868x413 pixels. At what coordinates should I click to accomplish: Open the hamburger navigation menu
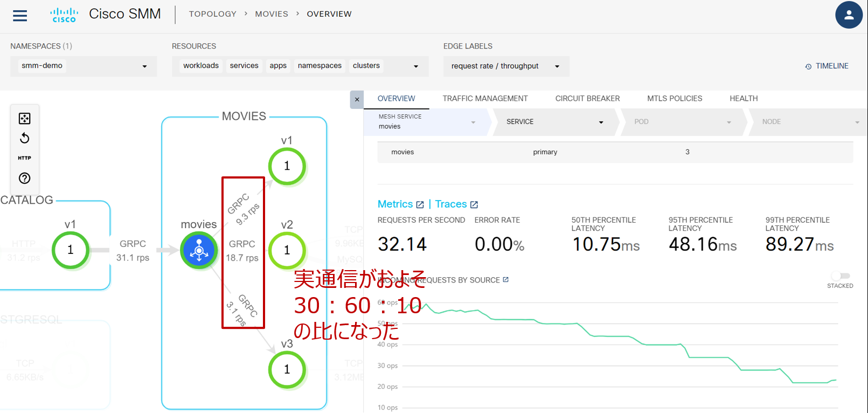click(20, 15)
